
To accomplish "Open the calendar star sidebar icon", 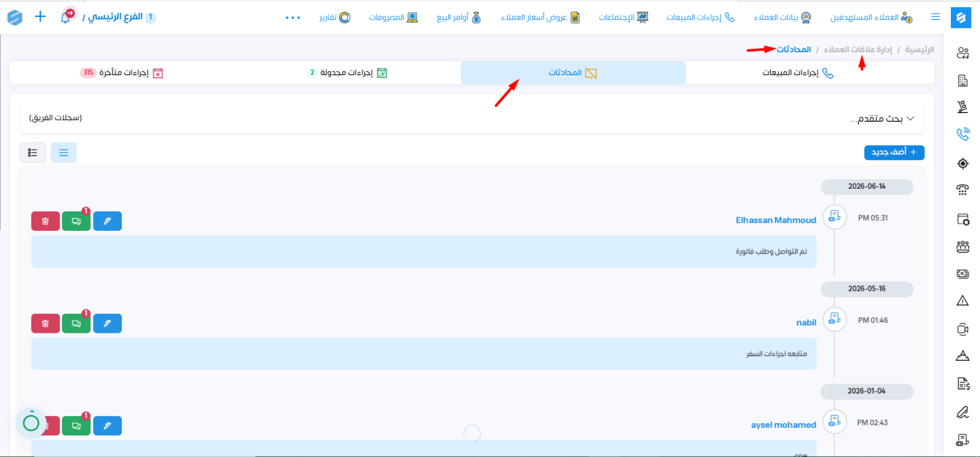I will pos(963,220).
